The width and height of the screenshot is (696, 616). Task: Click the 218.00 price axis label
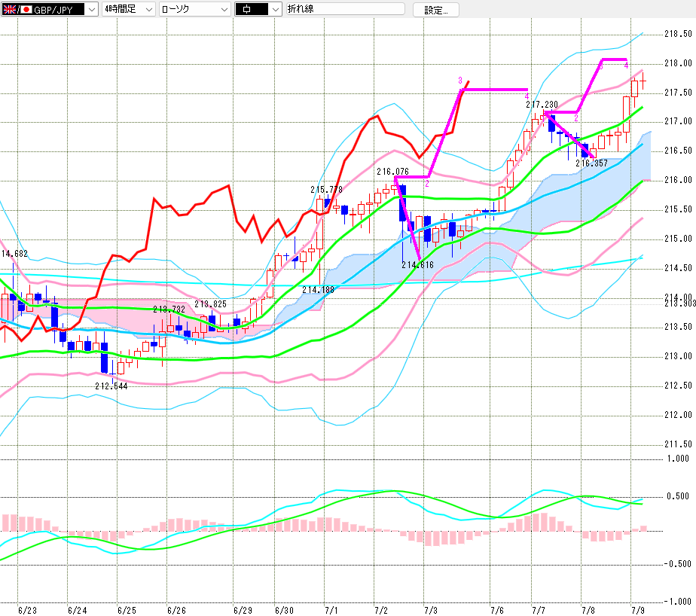(678, 63)
